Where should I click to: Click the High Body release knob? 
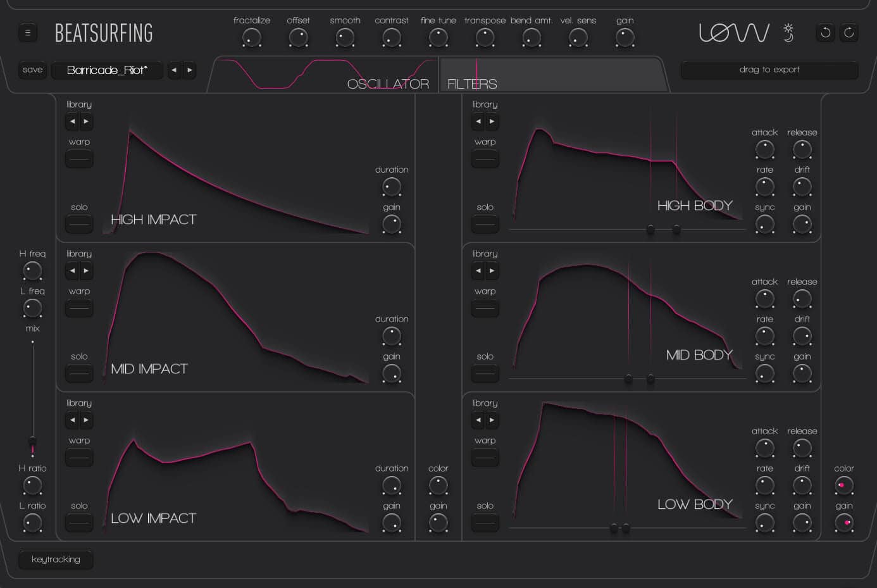pyautogui.click(x=802, y=149)
